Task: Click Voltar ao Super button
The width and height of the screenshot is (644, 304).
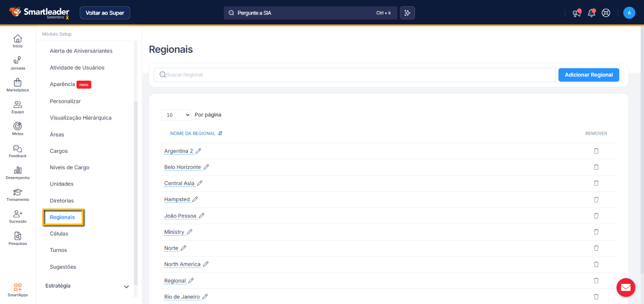Action: [x=105, y=13]
